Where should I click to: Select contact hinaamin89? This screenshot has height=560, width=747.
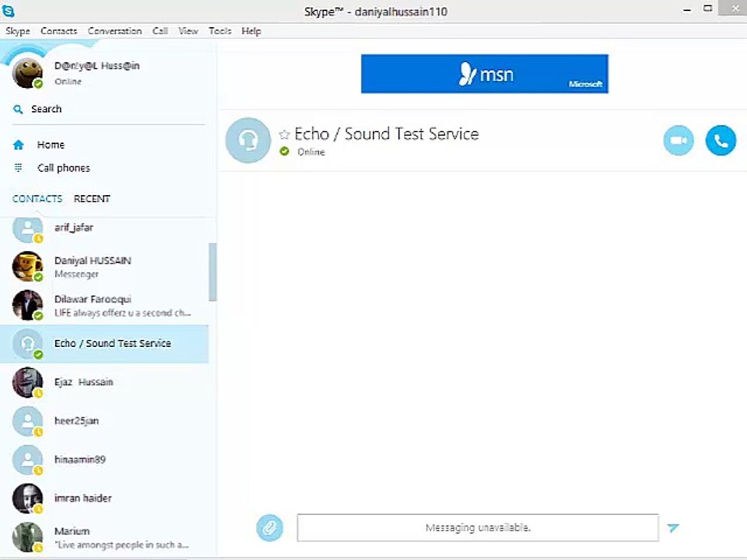[x=104, y=460]
